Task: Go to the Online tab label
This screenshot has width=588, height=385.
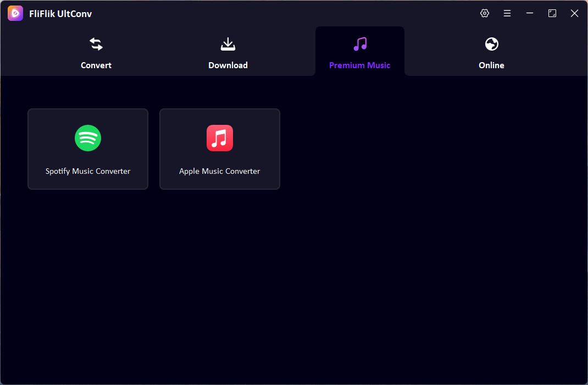Action: [x=491, y=65]
